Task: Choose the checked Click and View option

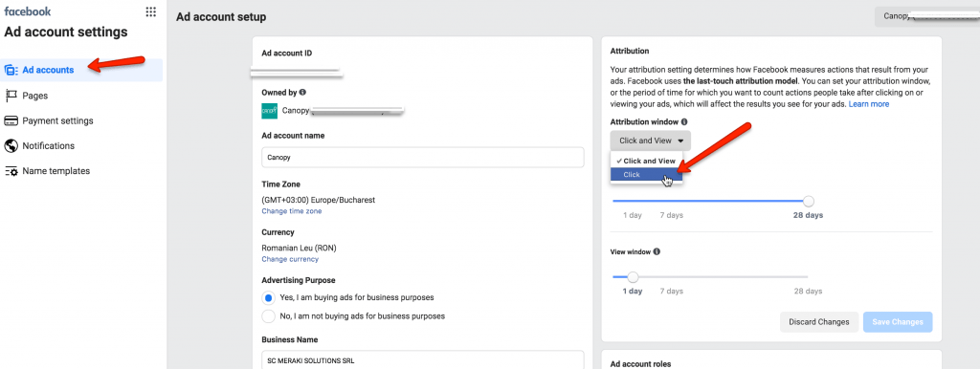Action: 646,161
